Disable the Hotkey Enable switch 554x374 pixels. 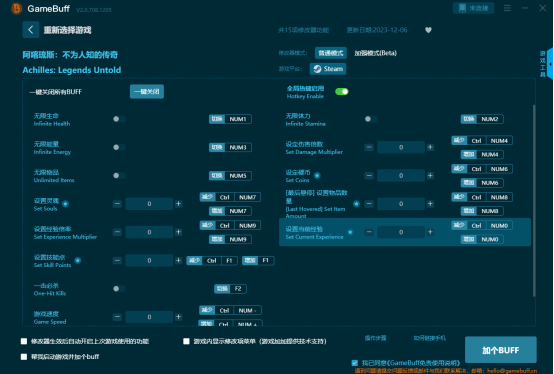(342, 92)
